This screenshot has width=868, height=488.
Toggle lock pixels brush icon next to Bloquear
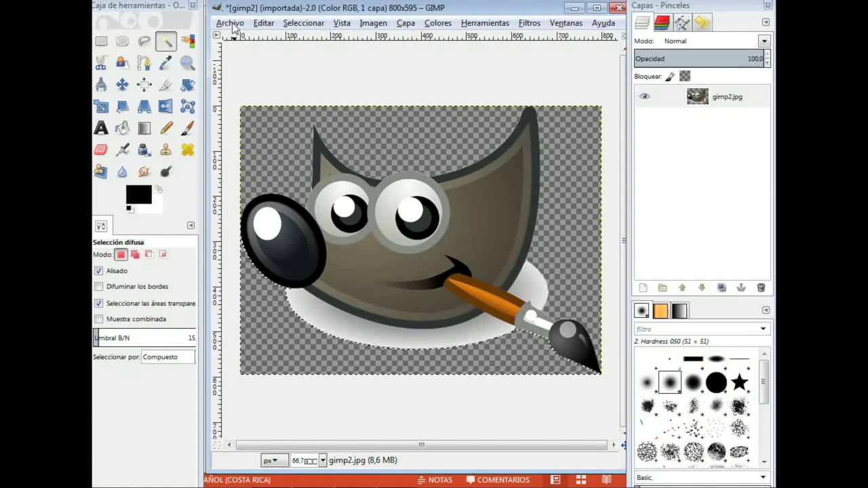pos(670,77)
